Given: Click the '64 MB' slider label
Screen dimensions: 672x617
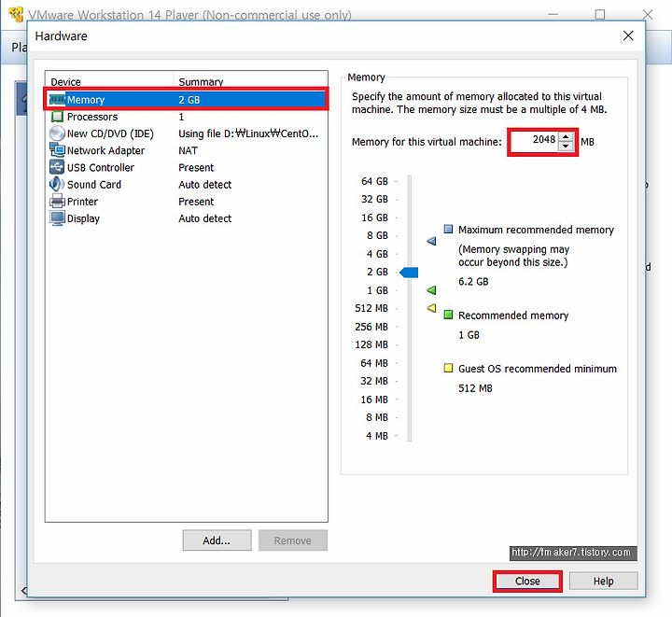Looking at the screenshot, I should coord(374,363).
